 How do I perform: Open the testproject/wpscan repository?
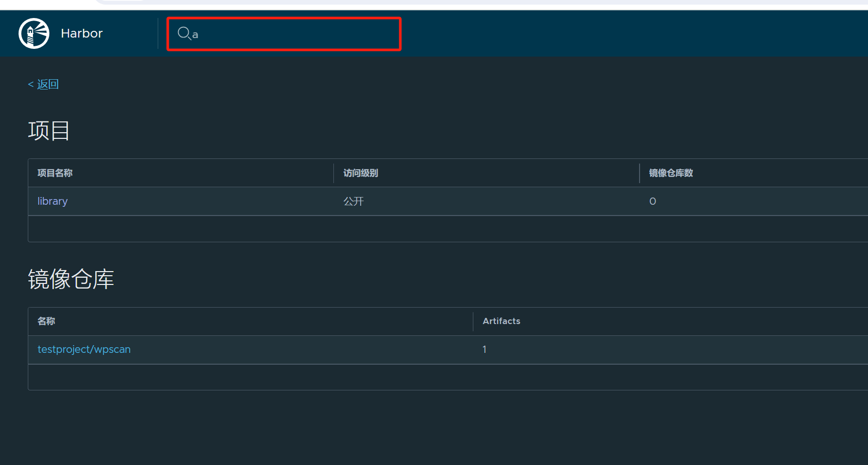[x=84, y=349]
